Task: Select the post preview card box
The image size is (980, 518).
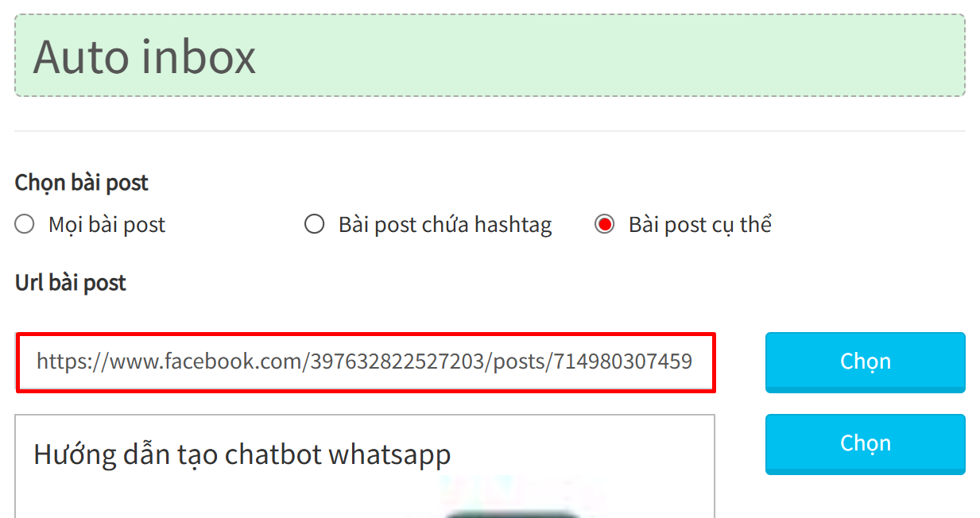Action: 366,466
